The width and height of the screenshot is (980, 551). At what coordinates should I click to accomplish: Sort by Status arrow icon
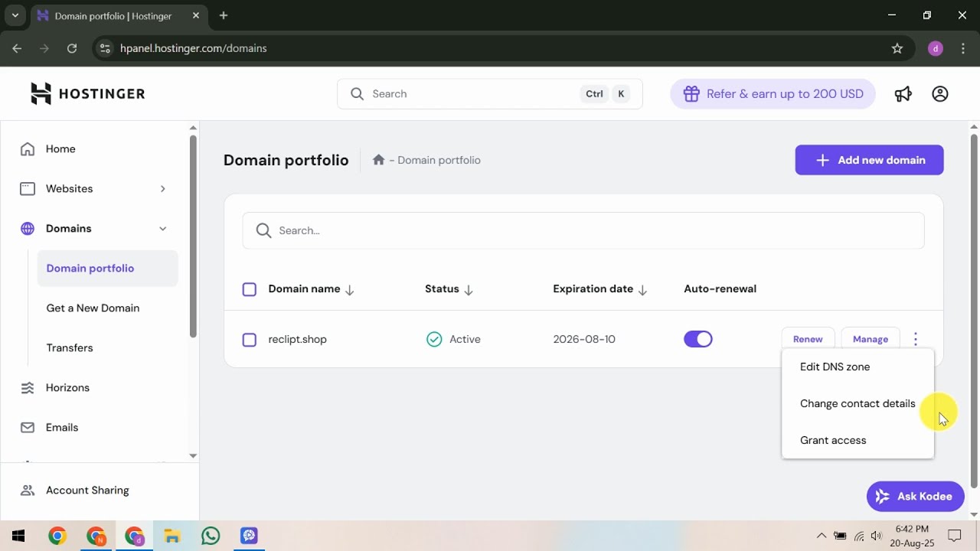point(469,290)
